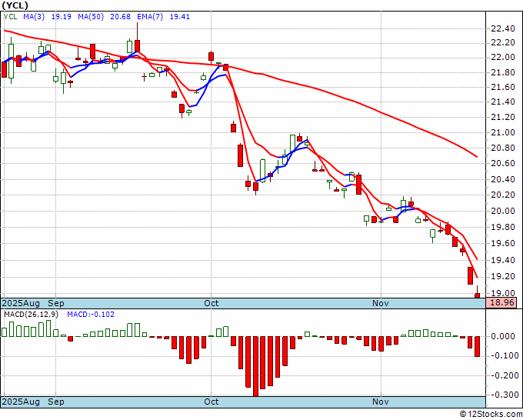523x420 pixels.
Task: Click the Sep label on MACD axis
Action: (55, 402)
